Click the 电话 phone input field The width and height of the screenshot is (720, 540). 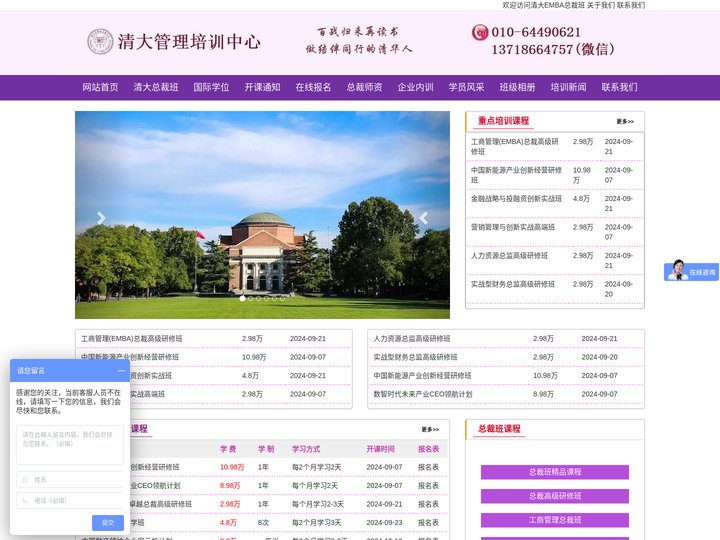[70, 501]
